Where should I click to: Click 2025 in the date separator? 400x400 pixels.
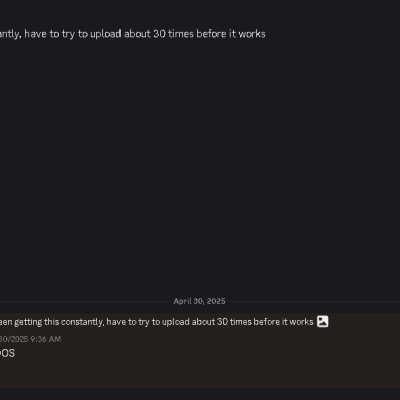click(x=216, y=301)
